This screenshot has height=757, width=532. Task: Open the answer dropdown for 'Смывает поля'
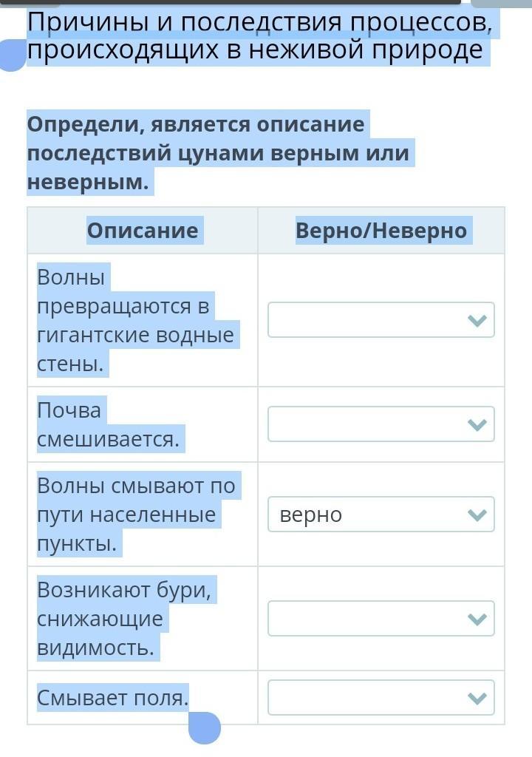[381, 698]
